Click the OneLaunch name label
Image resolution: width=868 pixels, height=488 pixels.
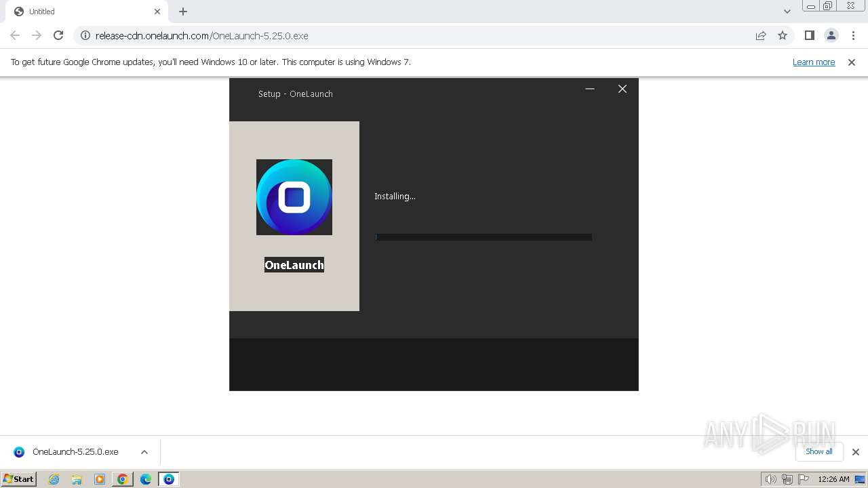[x=294, y=265]
